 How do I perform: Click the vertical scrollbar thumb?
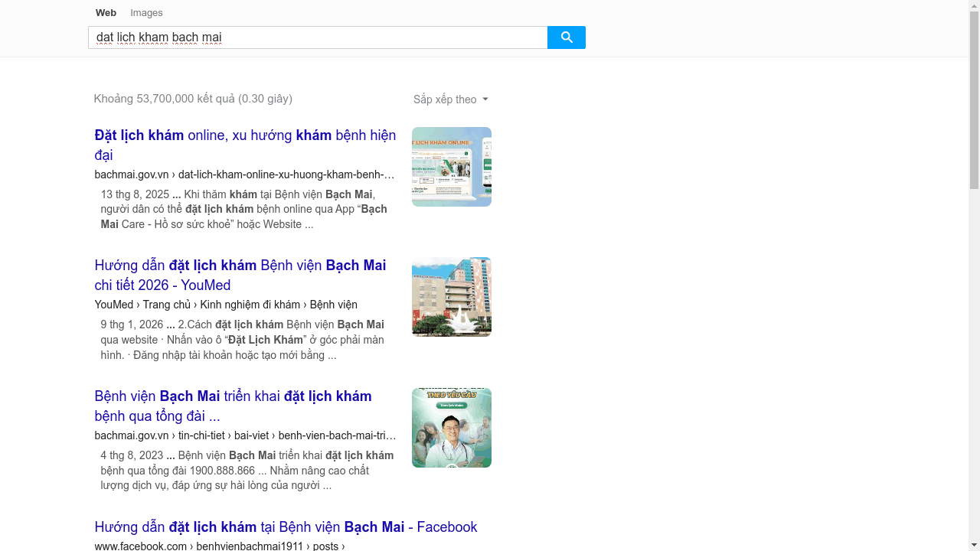tap(974, 99)
